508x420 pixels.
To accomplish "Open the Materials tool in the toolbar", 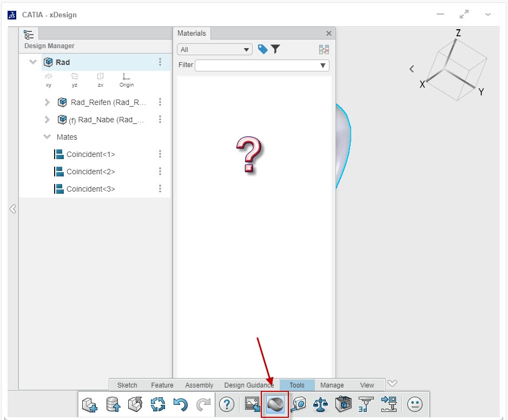I will [275, 404].
